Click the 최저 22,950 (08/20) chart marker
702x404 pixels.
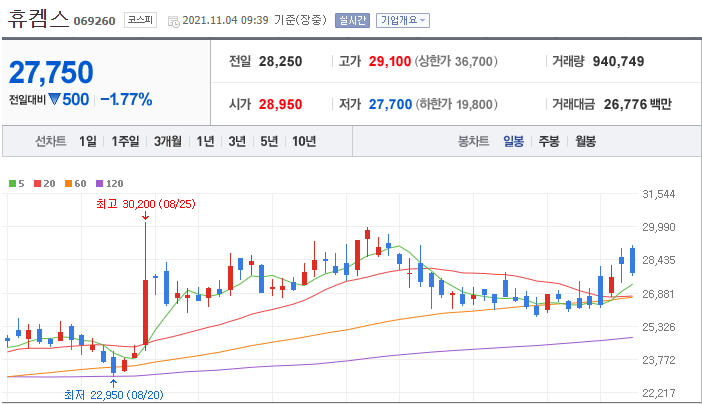tap(114, 395)
